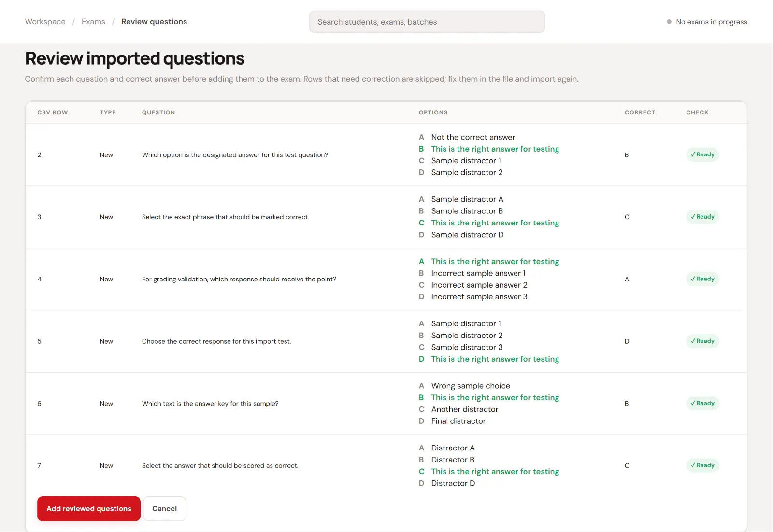Select question 'Which text is the answer key'
This screenshot has height=532, width=773.
click(210, 404)
